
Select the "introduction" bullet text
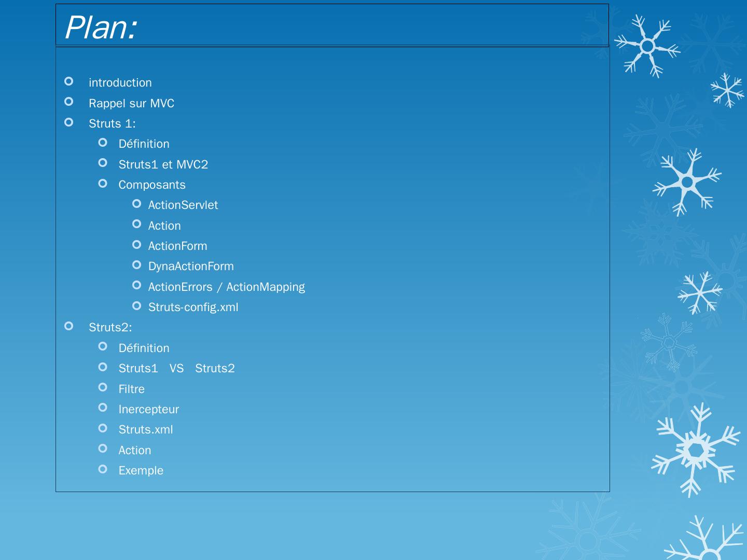[120, 83]
